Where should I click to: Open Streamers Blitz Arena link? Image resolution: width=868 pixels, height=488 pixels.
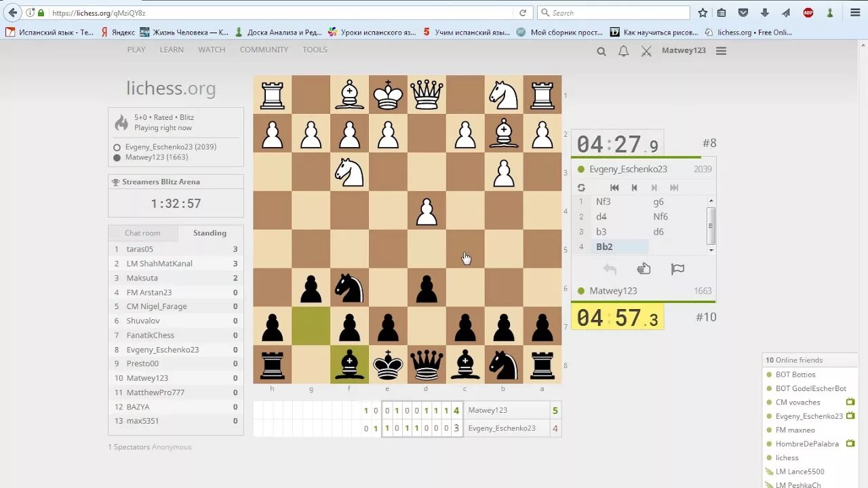(x=161, y=182)
